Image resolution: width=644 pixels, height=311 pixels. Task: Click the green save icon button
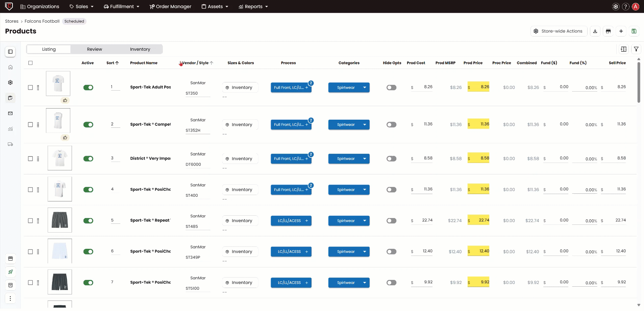tap(634, 31)
